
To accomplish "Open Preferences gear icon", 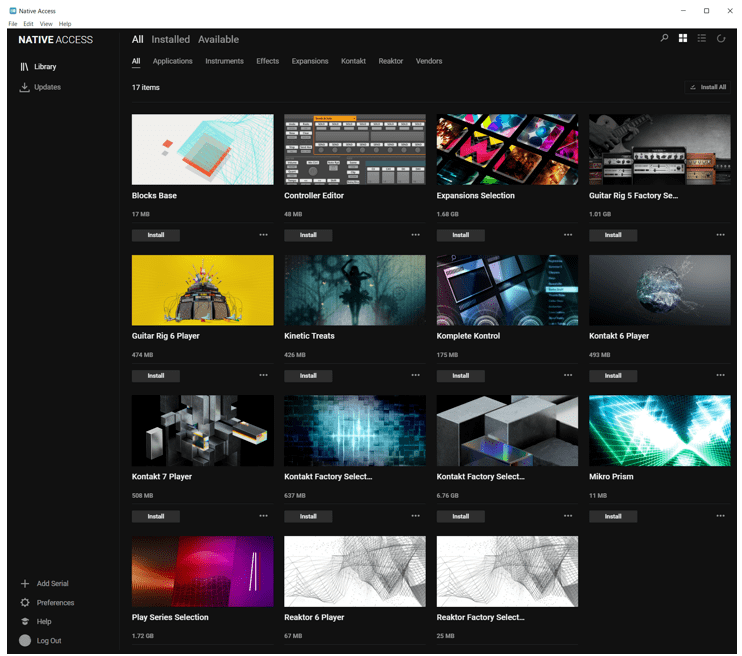I will (25, 603).
